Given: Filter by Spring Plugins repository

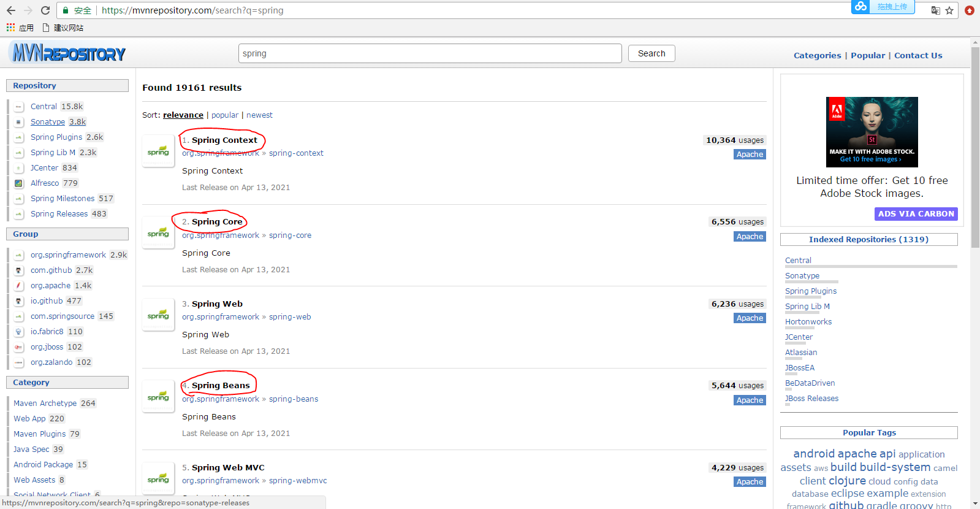Looking at the screenshot, I should point(56,137).
